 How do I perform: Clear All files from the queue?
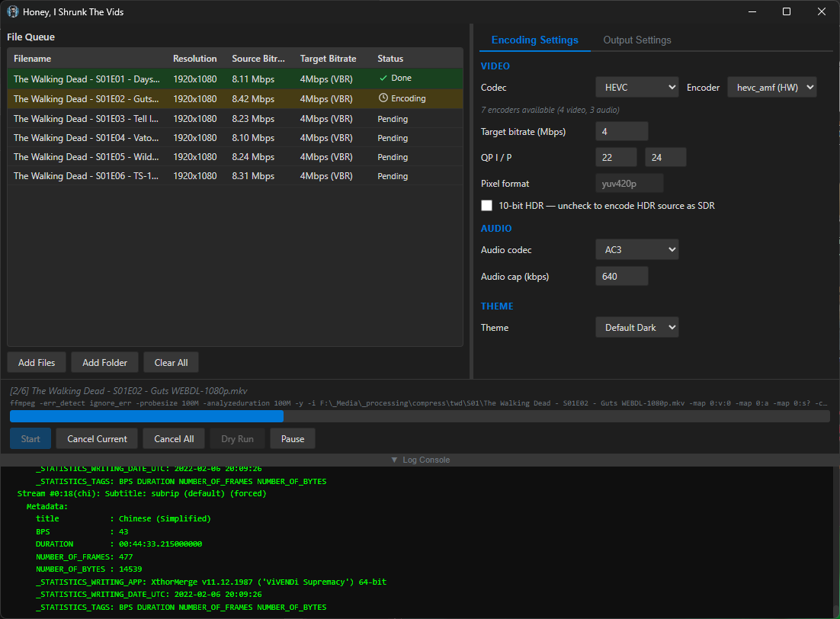pyautogui.click(x=171, y=363)
